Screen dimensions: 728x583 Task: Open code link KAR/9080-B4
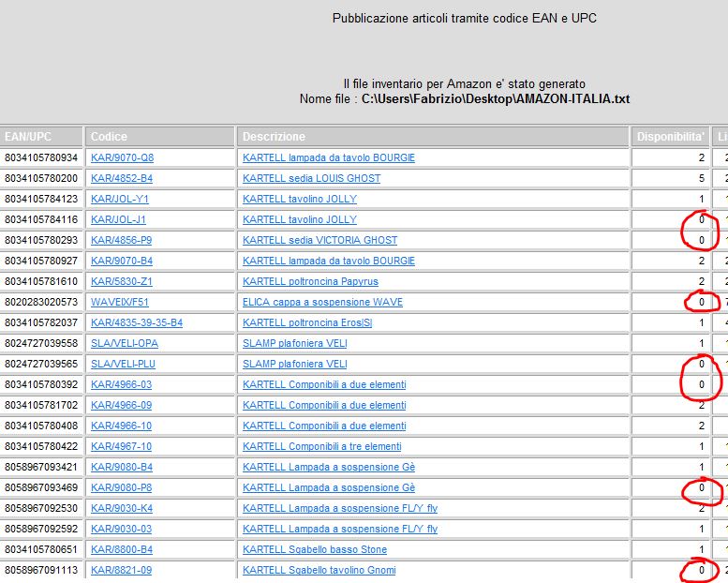122,467
